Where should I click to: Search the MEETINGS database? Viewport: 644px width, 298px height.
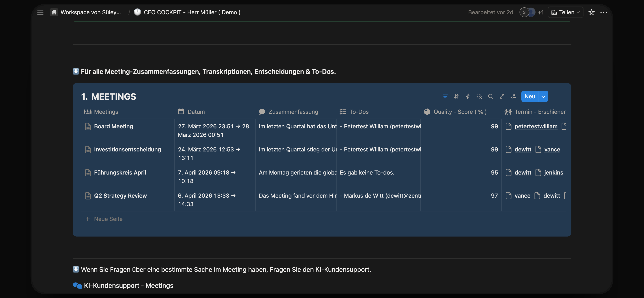(491, 96)
